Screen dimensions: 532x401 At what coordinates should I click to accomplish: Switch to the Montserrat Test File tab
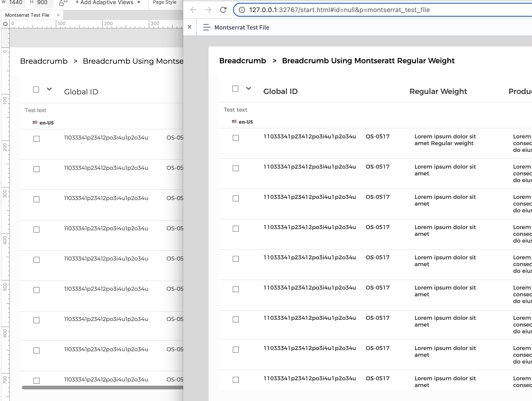coord(27,15)
